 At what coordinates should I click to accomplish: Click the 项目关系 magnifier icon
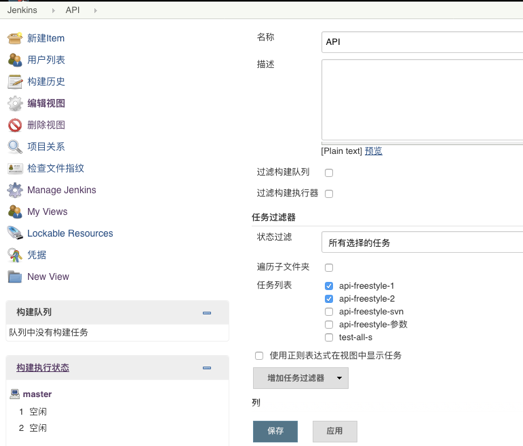pyautogui.click(x=15, y=147)
